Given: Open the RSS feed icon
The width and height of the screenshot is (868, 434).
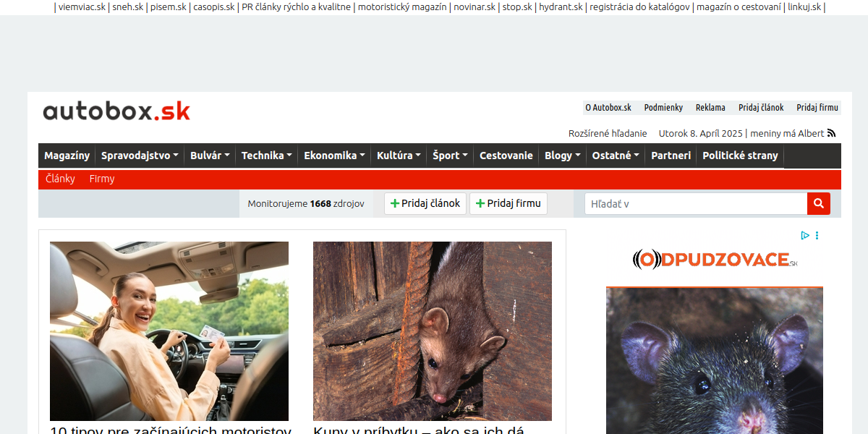Looking at the screenshot, I should [831, 133].
